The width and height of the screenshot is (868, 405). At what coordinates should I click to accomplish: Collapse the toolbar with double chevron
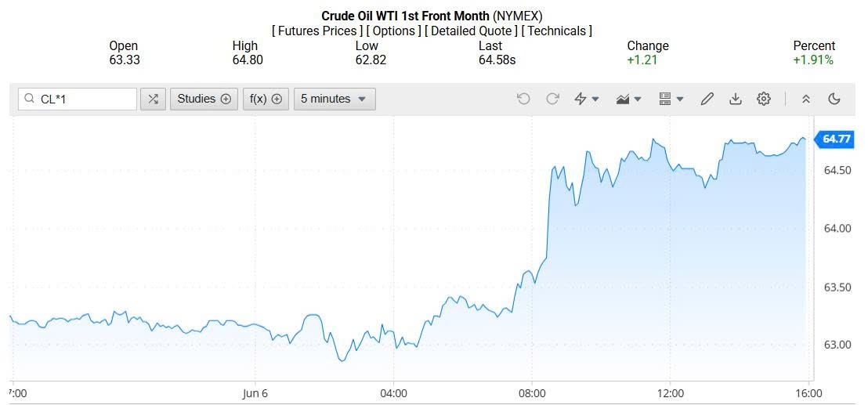click(805, 99)
